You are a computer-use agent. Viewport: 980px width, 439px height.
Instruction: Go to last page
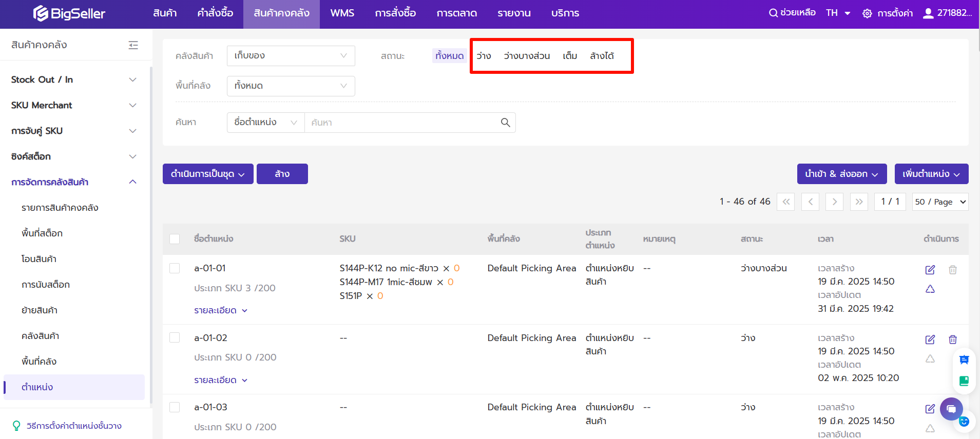pos(859,202)
